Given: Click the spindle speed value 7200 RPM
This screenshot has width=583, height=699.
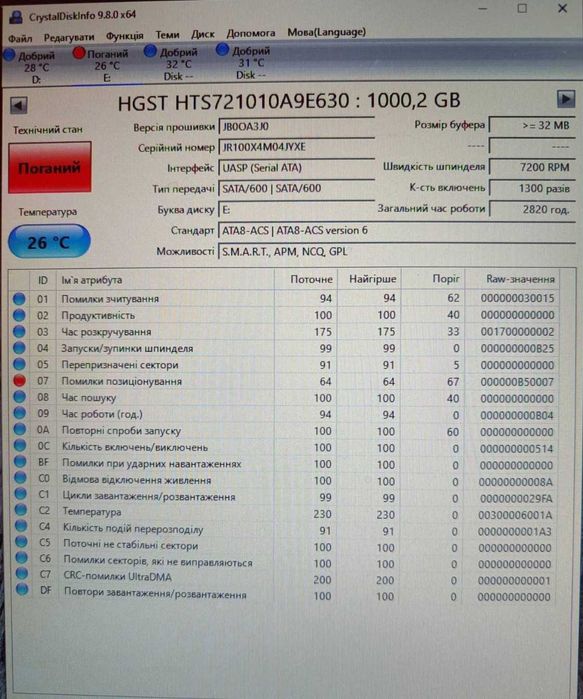Looking at the screenshot, I should 532,167.
